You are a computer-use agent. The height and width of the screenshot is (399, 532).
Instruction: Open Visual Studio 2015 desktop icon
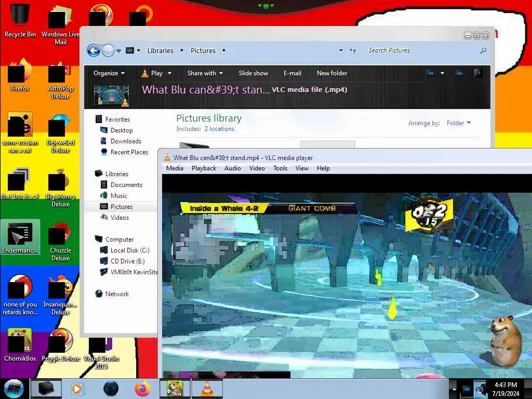(x=101, y=353)
